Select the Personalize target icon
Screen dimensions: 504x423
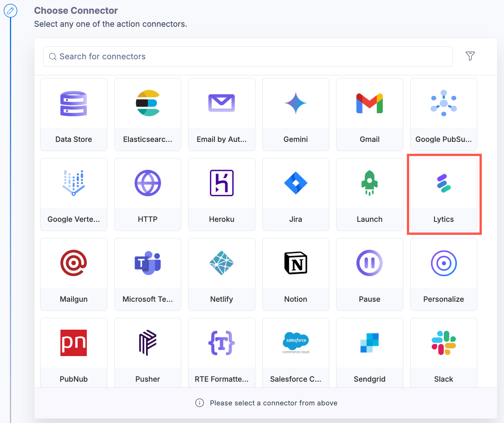(444, 263)
